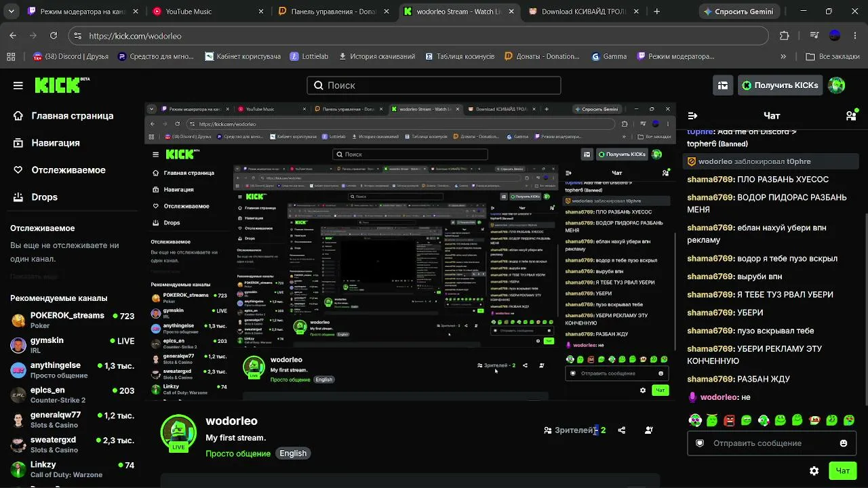This screenshot has width=868, height=488.
Task: Focus the Kick search field
Action: point(434,85)
